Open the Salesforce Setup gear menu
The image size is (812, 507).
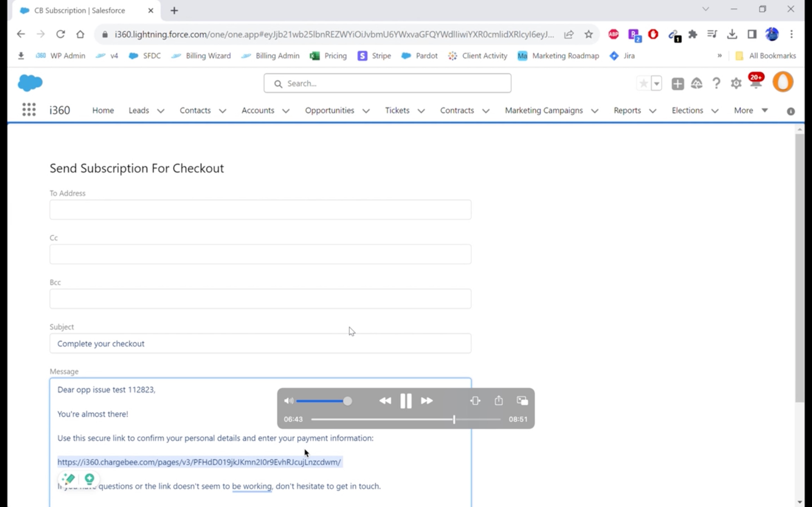(736, 83)
